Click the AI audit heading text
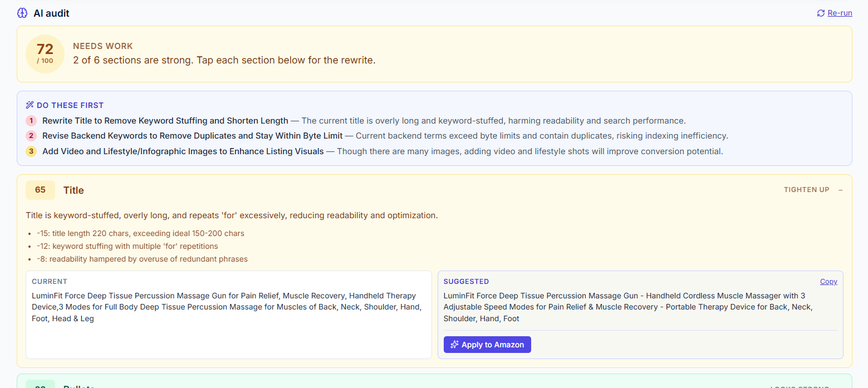The width and height of the screenshot is (868, 388). coord(51,13)
